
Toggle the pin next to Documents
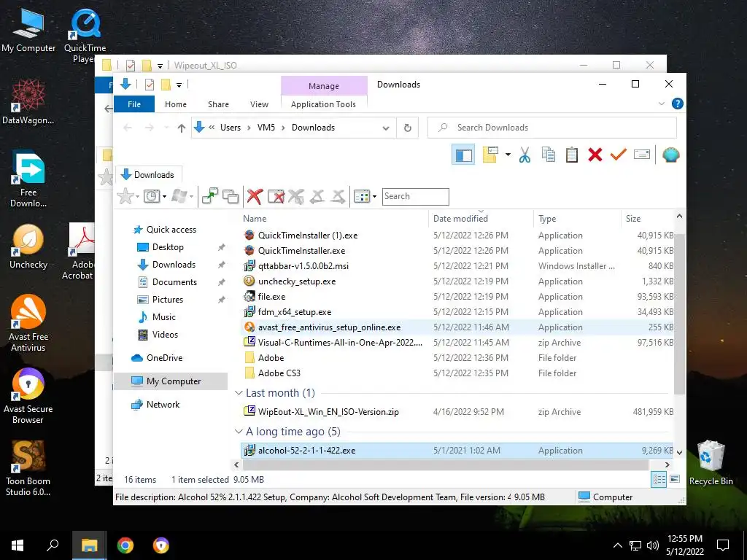[x=222, y=282]
